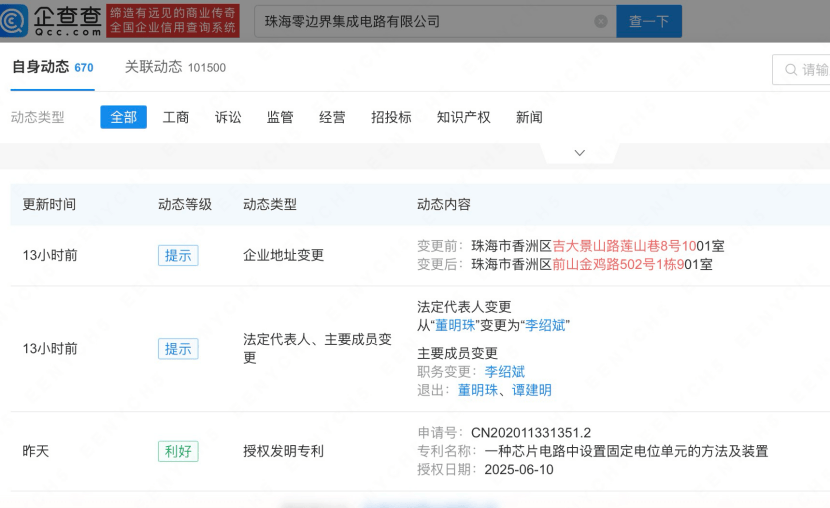Image resolution: width=830 pixels, height=508 pixels.
Task: Open 谭建明 profile link
Action: [532, 390]
